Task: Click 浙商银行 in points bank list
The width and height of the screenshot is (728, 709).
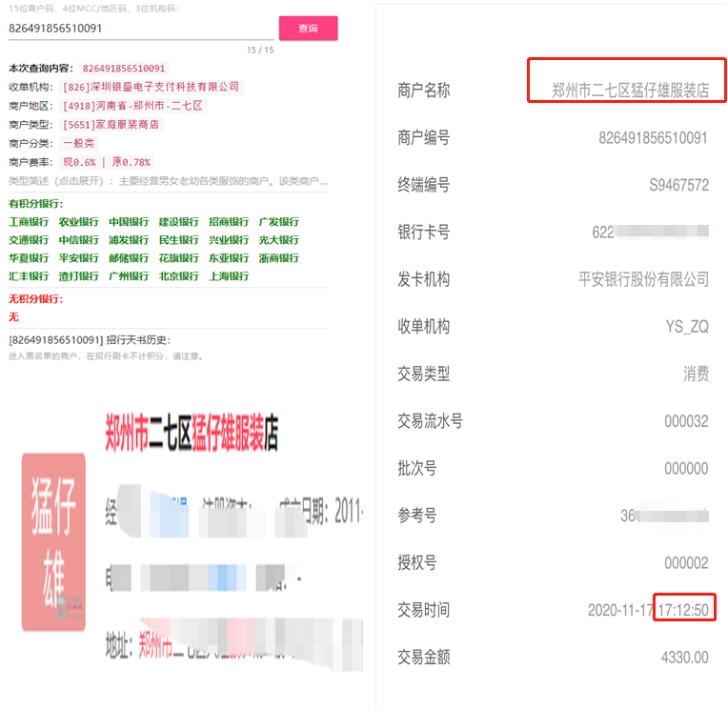Action: (278, 258)
